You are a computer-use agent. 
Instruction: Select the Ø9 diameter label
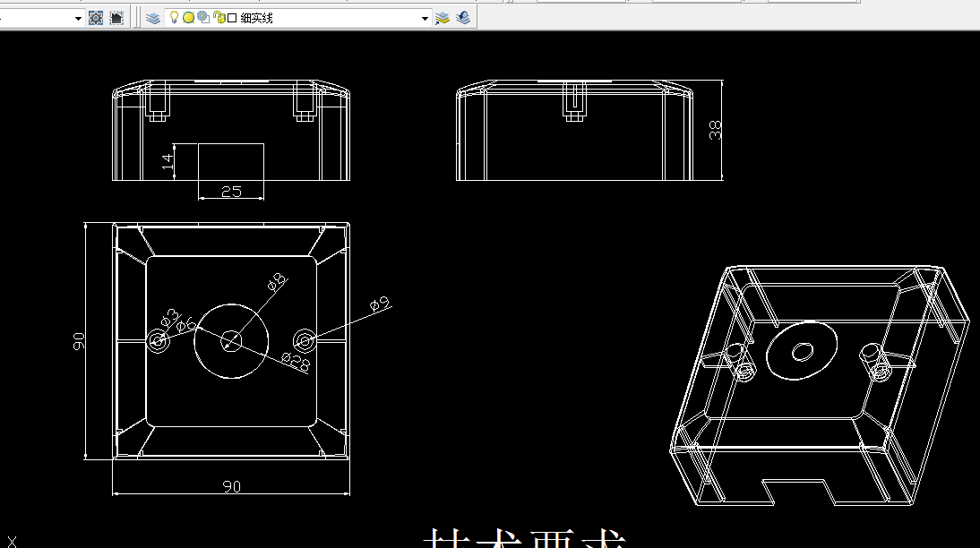tap(380, 304)
